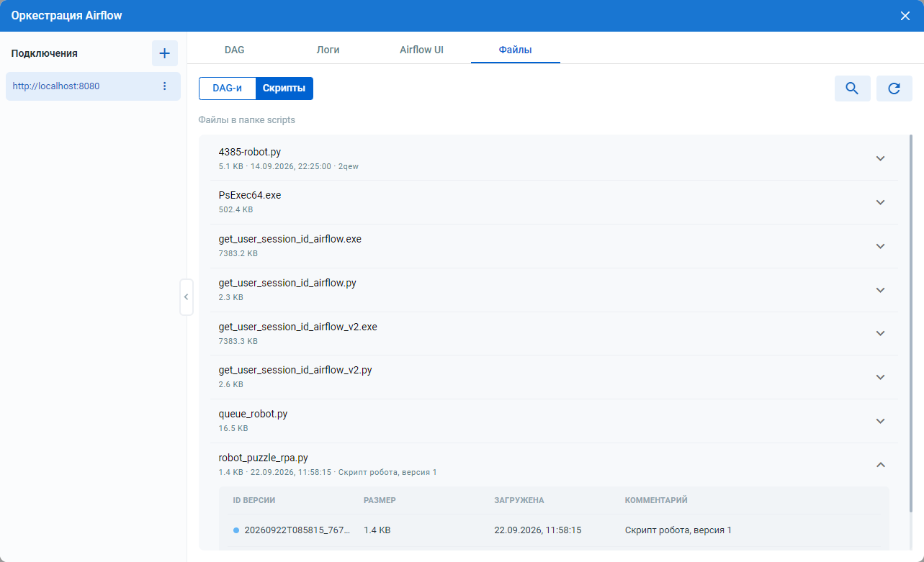Click Файлы в папке scripts caption
The width and height of the screenshot is (924, 562).
(247, 120)
